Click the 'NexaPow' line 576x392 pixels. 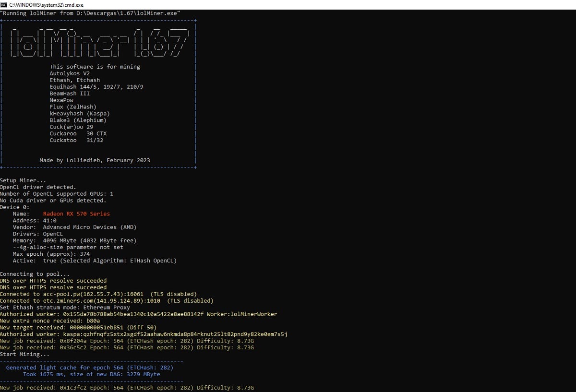point(61,100)
